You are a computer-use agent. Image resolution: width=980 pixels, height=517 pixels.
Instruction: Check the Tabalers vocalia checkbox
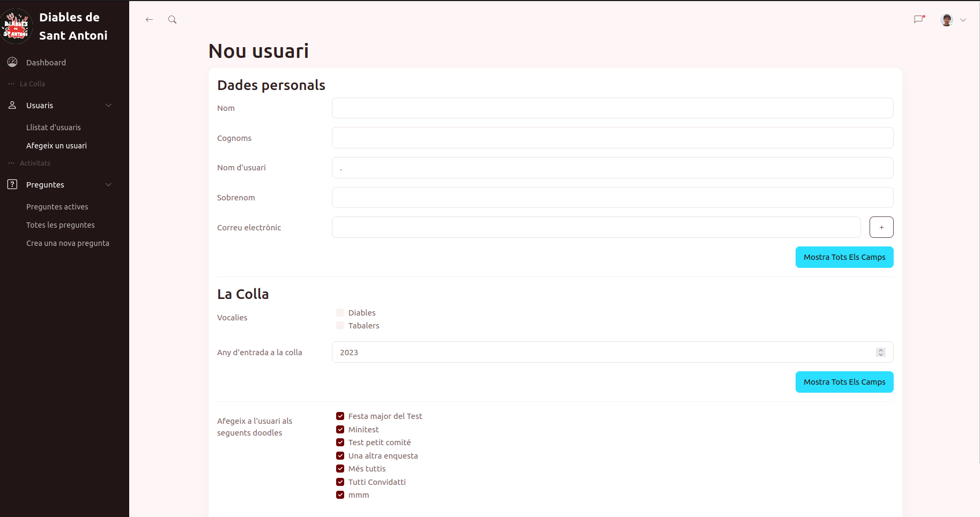point(340,326)
